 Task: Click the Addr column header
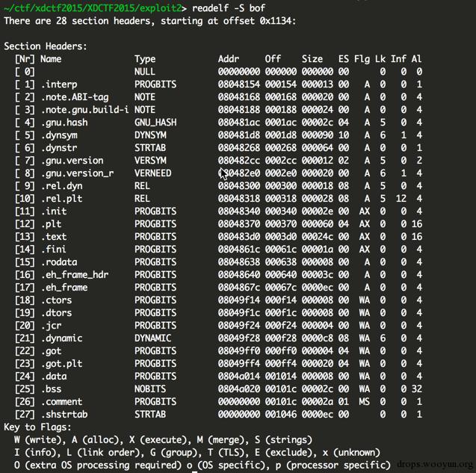point(229,59)
